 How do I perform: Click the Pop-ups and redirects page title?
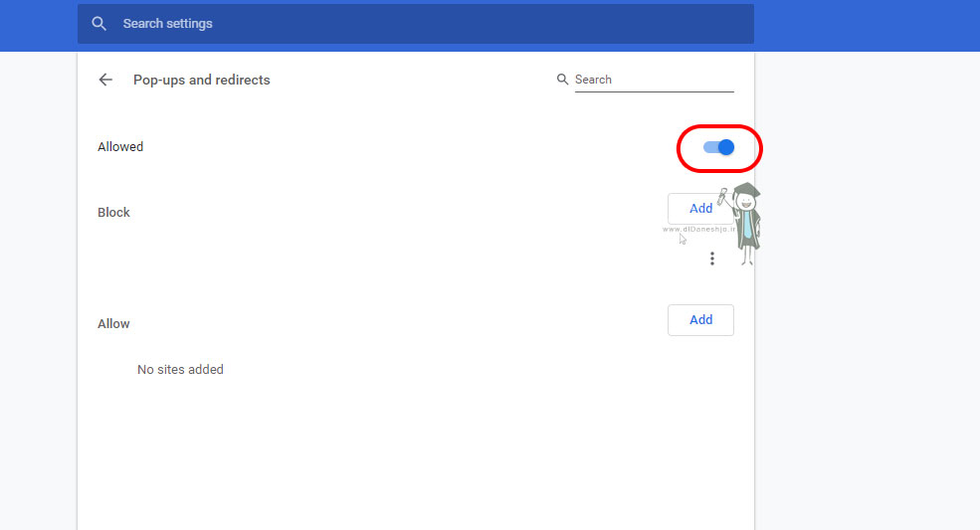[x=202, y=80]
